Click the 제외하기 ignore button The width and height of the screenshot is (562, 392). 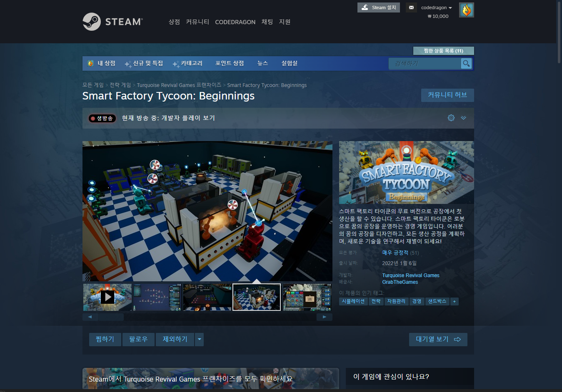coord(175,339)
